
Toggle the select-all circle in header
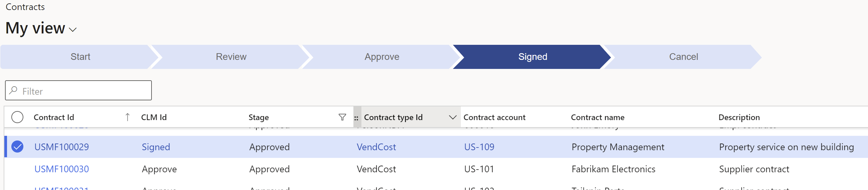pyautogui.click(x=17, y=117)
